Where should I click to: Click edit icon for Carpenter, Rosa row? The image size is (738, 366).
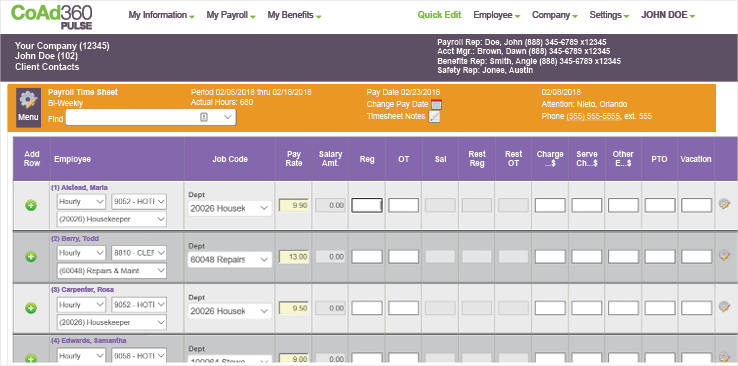(x=724, y=307)
